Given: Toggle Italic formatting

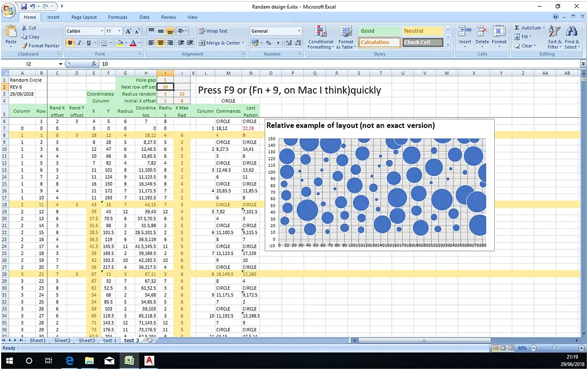Looking at the screenshot, I should 80,43.
